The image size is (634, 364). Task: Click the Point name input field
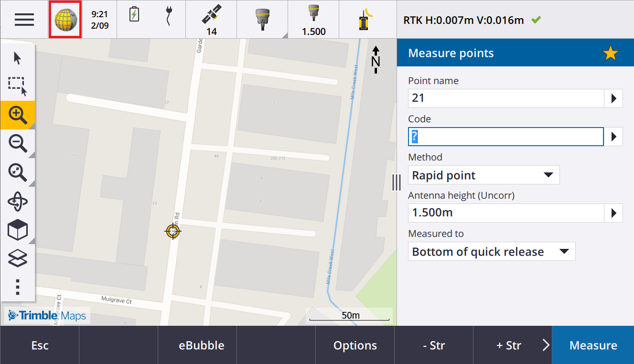(x=505, y=98)
